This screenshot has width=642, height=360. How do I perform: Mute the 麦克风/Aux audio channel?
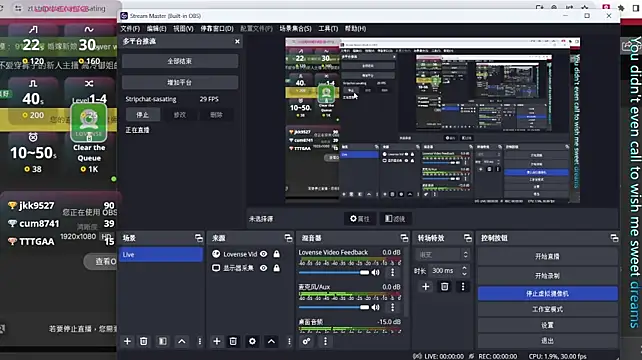pos(375,307)
